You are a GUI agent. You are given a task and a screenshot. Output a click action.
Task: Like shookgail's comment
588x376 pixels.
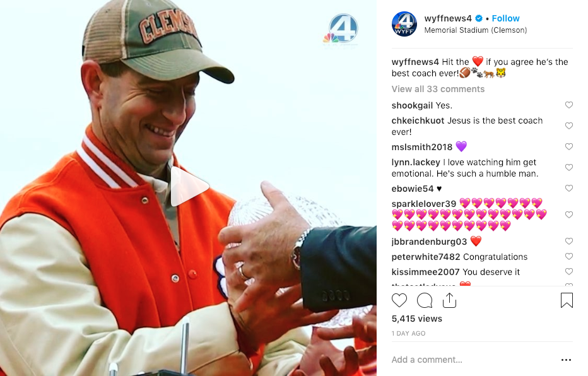569,105
